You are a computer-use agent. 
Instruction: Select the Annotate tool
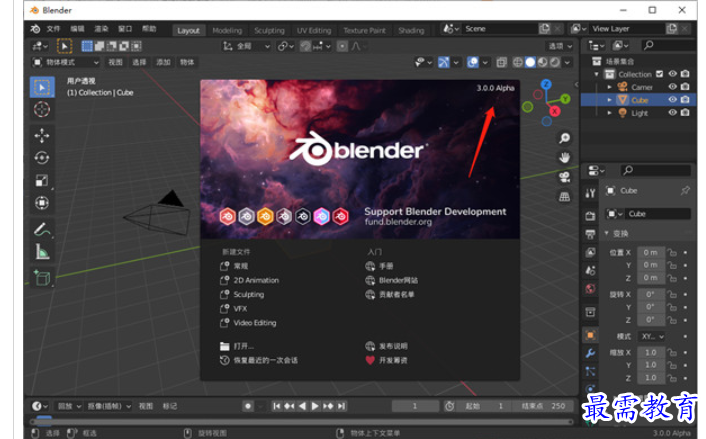pyautogui.click(x=42, y=230)
